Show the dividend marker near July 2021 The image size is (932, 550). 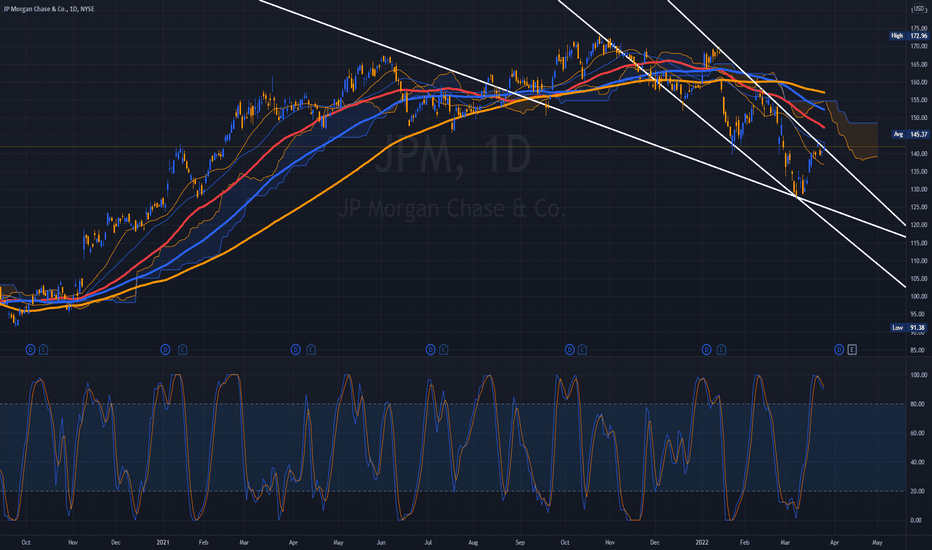coord(430,350)
